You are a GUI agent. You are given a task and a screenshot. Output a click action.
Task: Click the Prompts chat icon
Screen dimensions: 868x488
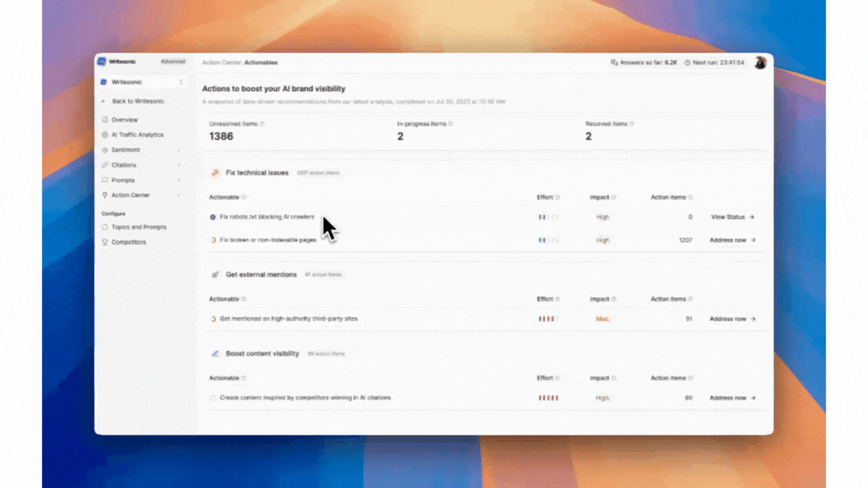105,180
